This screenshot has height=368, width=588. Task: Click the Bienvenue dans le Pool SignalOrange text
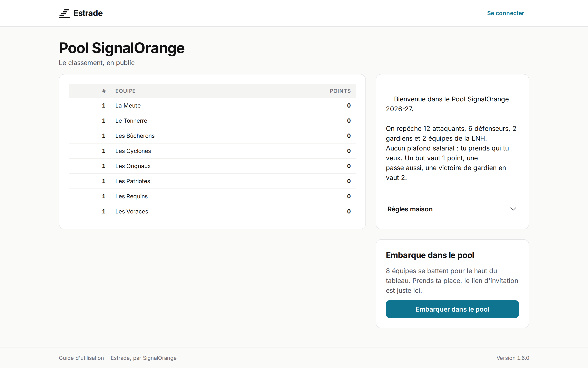[x=451, y=99]
